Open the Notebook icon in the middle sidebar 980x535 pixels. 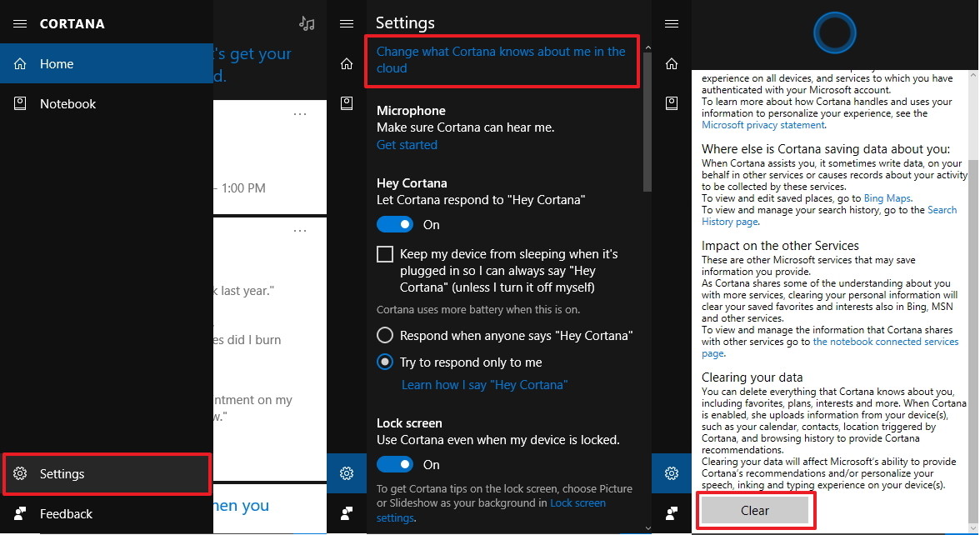point(347,102)
